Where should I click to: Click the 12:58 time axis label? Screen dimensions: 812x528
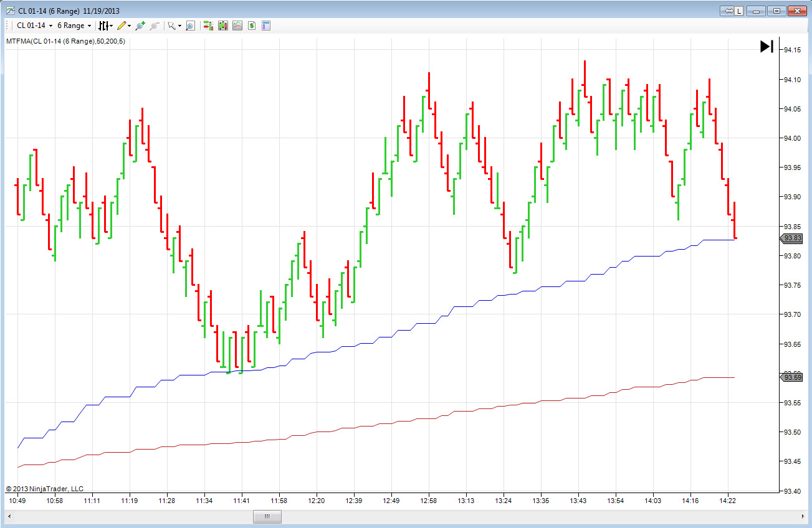(429, 501)
